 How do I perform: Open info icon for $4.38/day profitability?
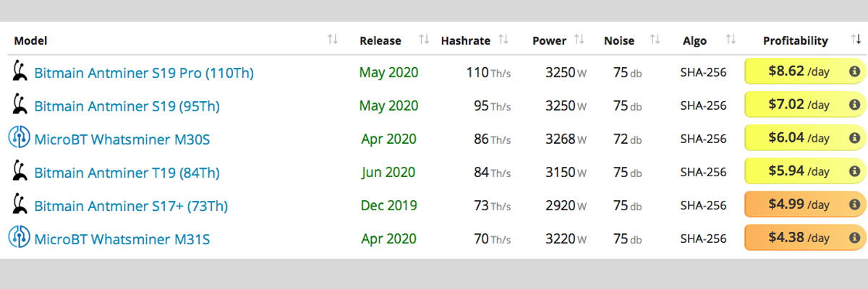tap(854, 238)
